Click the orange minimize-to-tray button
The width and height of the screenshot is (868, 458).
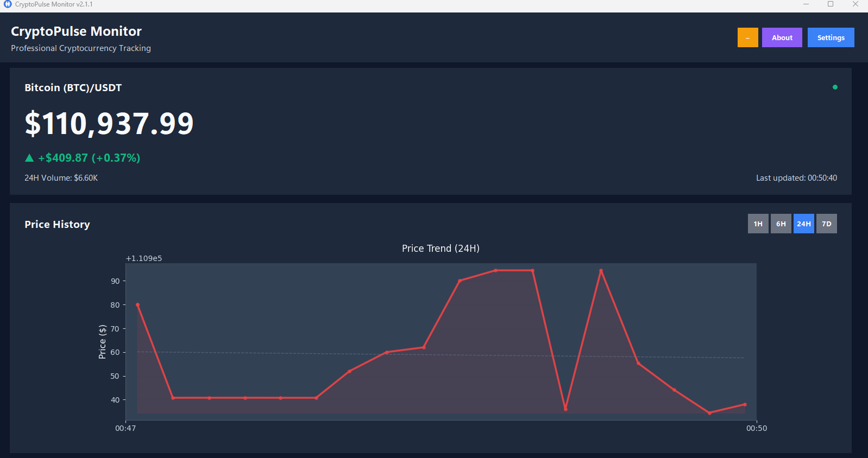click(747, 37)
